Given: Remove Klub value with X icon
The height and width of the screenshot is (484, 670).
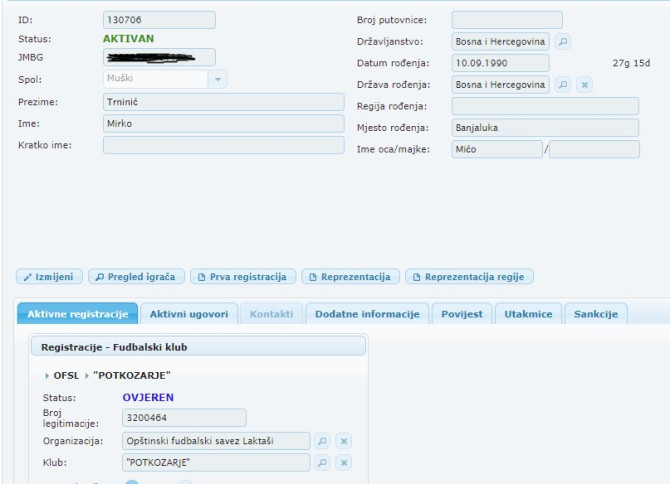Looking at the screenshot, I should [x=343, y=462].
